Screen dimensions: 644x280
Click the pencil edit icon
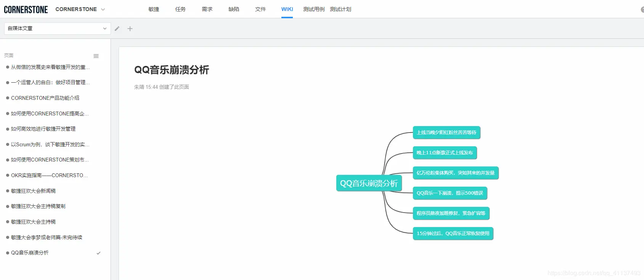click(x=117, y=29)
